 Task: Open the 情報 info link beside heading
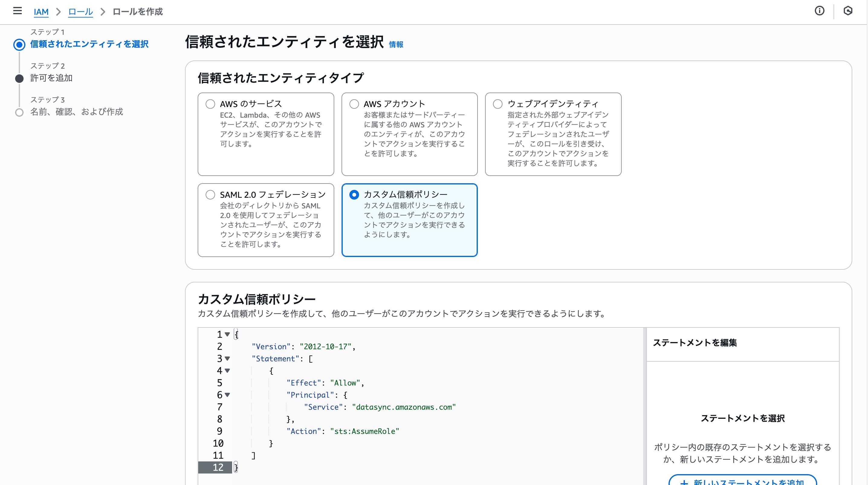396,44
